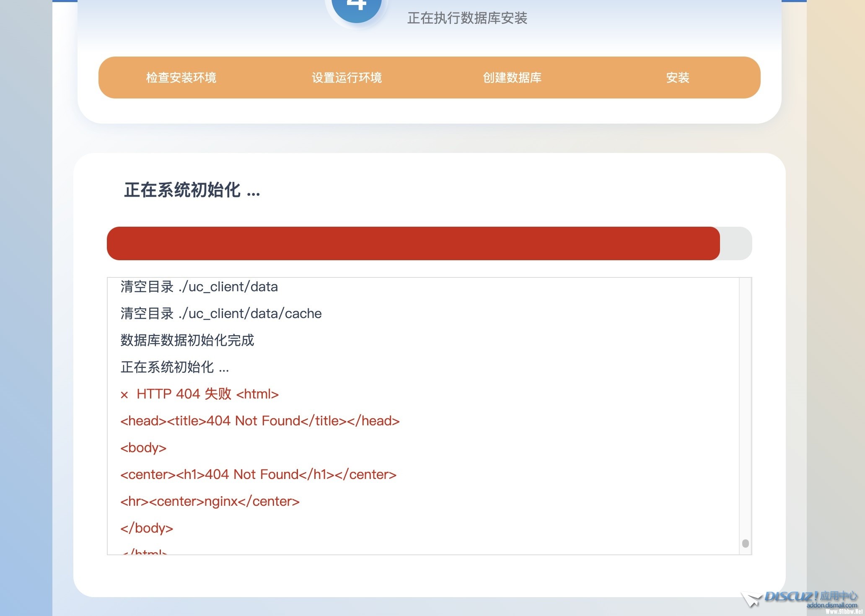Viewport: 865px width, 616px height.
Task: Click the grey unfilled end of the progress bar
Action: coord(736,243)
